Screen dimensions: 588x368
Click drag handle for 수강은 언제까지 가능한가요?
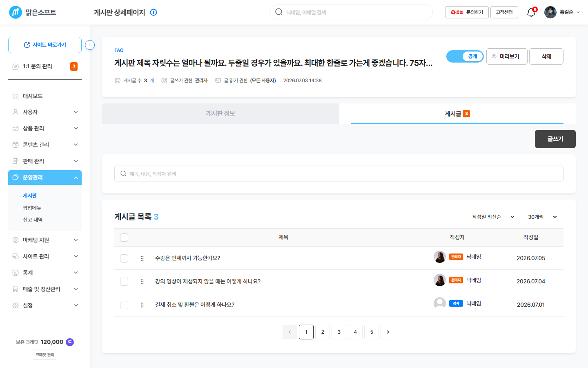(142, 258)
